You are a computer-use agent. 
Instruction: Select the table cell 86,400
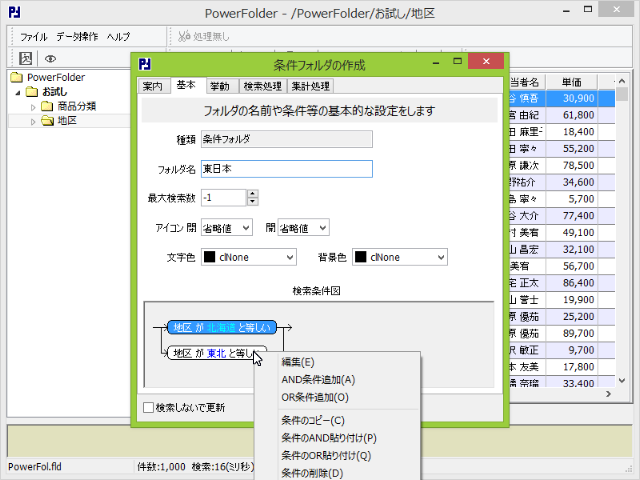click(x=571, y=283)
